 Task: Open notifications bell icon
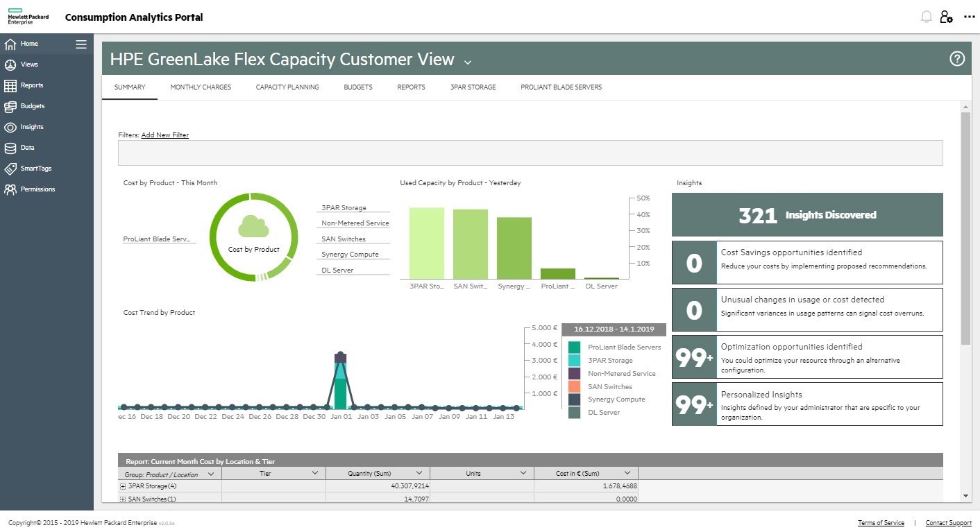[x=926, y=17]
